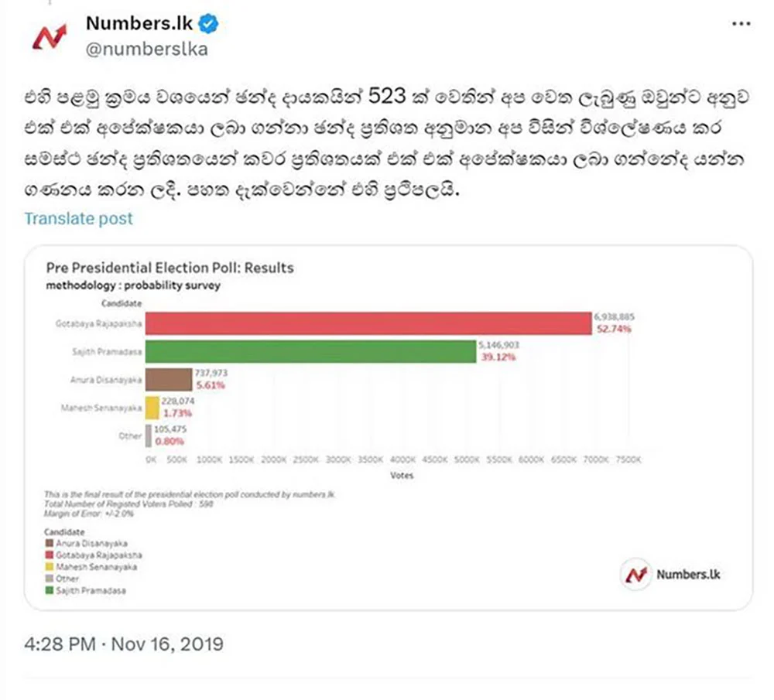Open the three-dot more options menu
Viewport: 774px width, 700px height.
(x=741, y=24)
